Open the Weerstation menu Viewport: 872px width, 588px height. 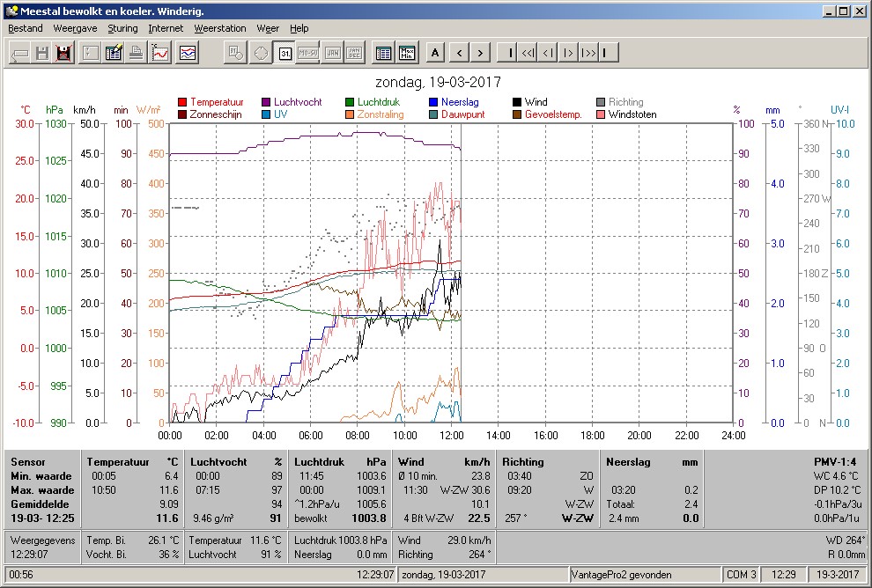pos(219,28)
